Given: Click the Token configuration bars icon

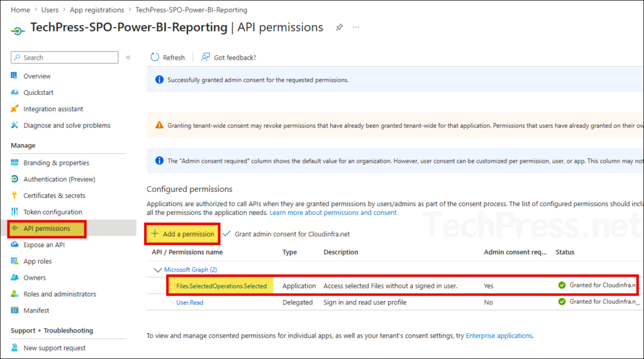Looking at the screenshot, I should click(x=14, y=211).
